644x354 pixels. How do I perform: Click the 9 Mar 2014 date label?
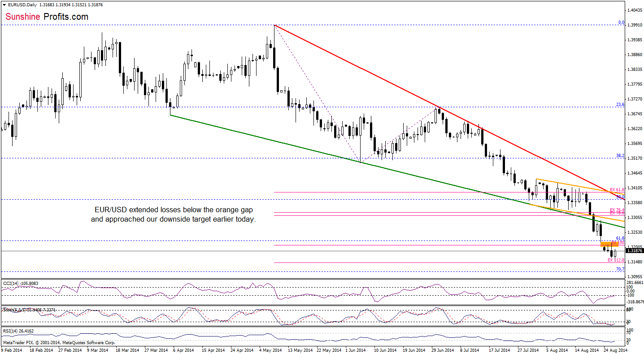(x=99, y=350)
